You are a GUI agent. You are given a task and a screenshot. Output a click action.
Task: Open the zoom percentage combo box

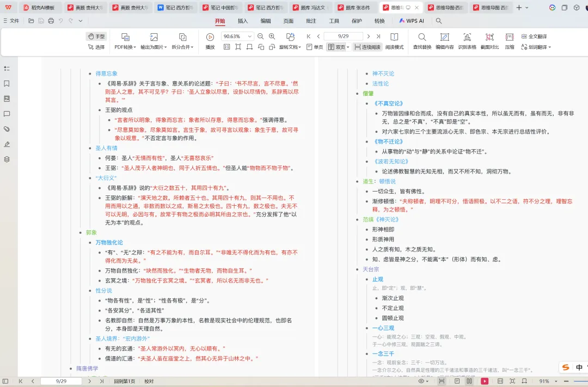(235, 36)
